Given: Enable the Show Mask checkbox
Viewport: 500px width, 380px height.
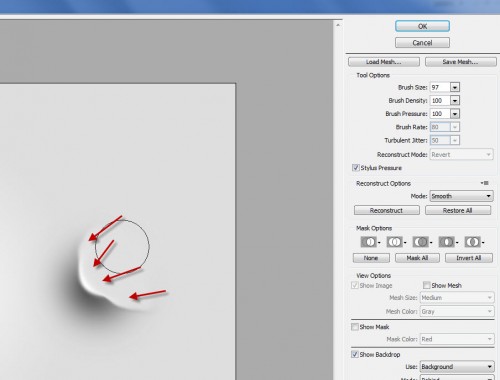Looking at the screenshot, I should (355, 327).
